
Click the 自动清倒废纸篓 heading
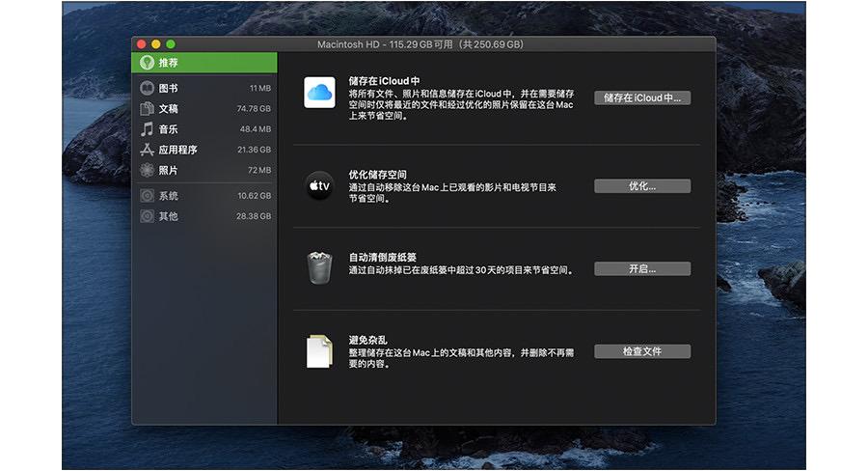[x=382, y=257]
